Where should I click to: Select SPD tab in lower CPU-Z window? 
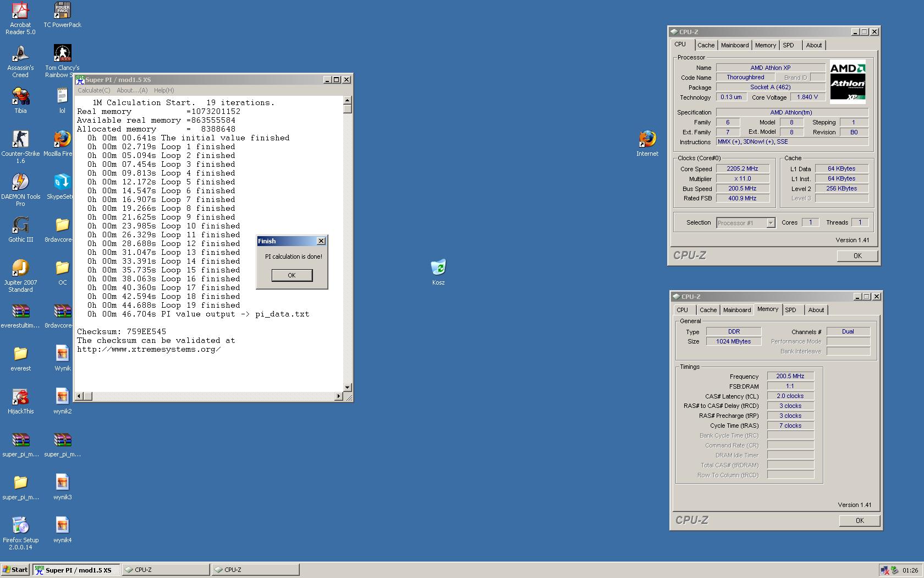coord(791,310)
